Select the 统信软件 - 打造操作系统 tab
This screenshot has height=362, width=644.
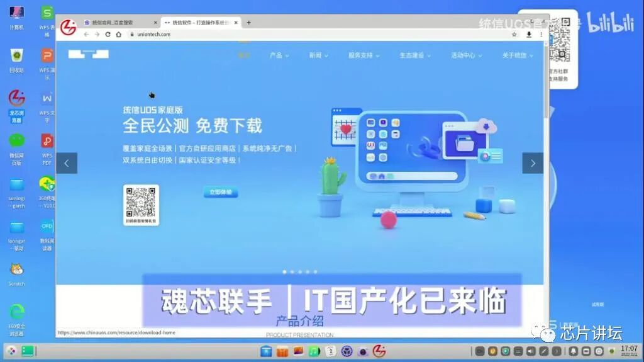201,23
